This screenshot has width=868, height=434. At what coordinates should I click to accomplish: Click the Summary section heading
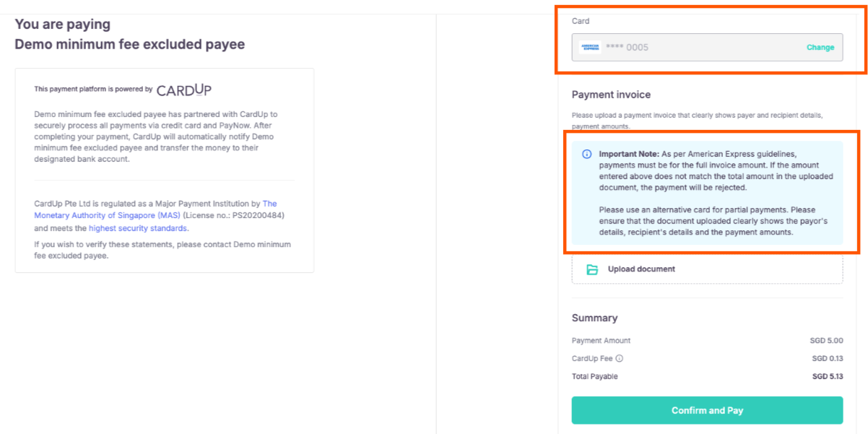coord(594,318)
